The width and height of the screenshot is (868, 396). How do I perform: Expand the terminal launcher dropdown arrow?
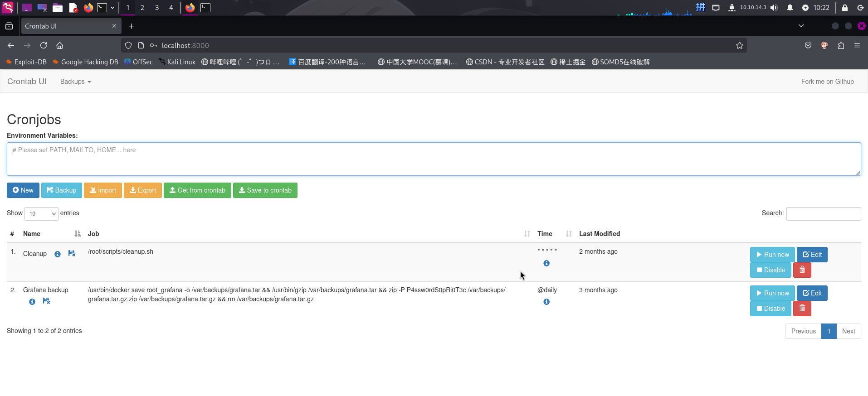(x=112, y=8)
